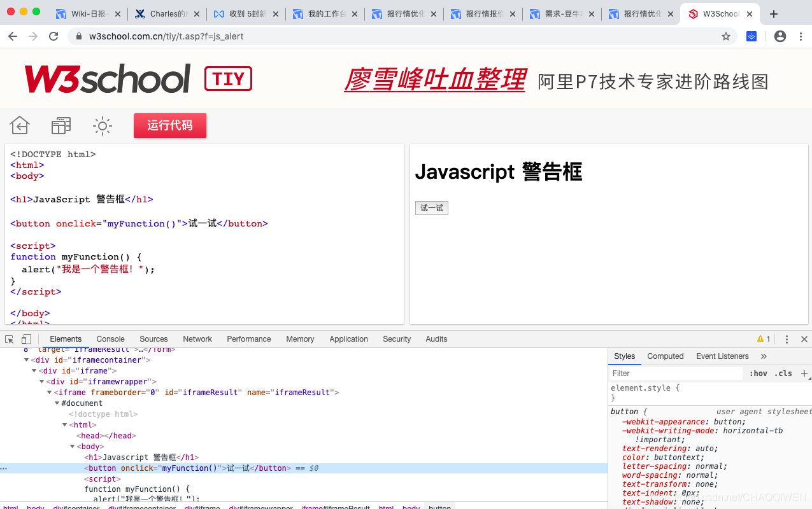The width and height of the screenshot is (812, 509).
Task: Collapse the #document node
Action: click(x=57, y=403)
